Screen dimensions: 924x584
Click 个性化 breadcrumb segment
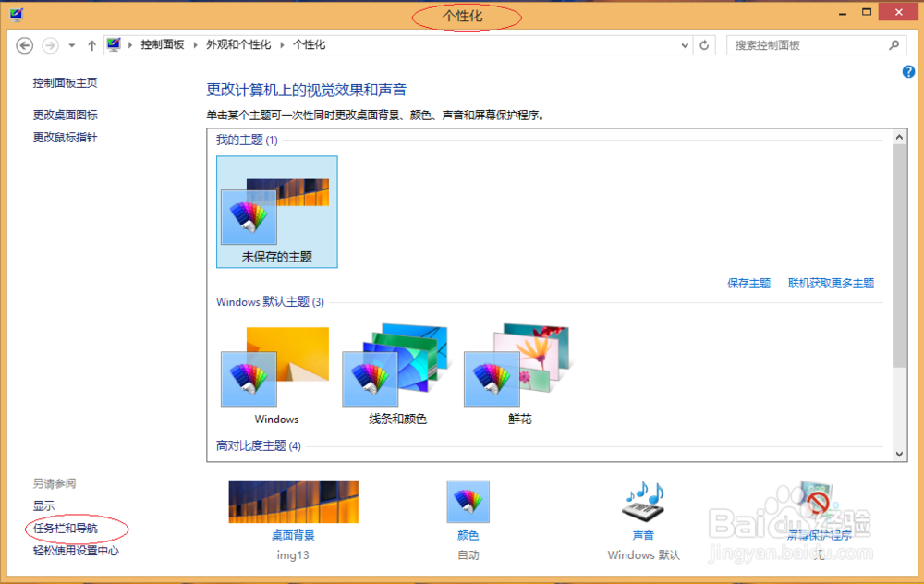(x=310, y=44)
